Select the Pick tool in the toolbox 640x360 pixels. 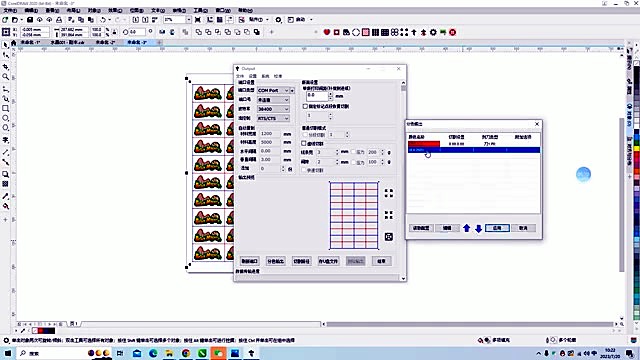pyautogui.click(x=5, y=45)
